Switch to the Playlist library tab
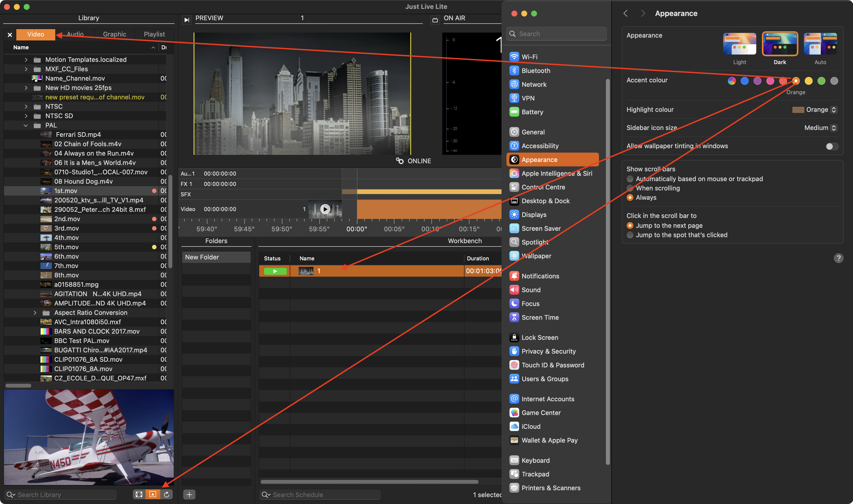The image size is (853, 504). click(154, 34)
